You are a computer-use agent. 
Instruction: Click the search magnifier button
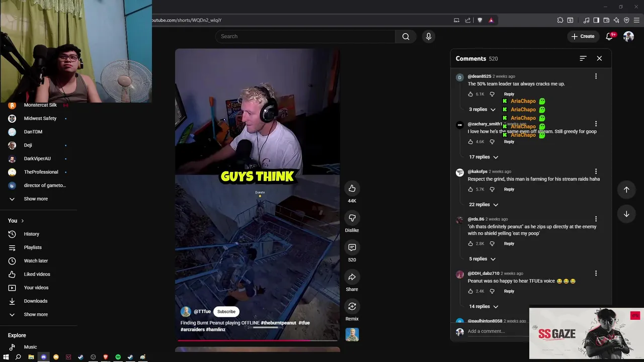point(406,36)
